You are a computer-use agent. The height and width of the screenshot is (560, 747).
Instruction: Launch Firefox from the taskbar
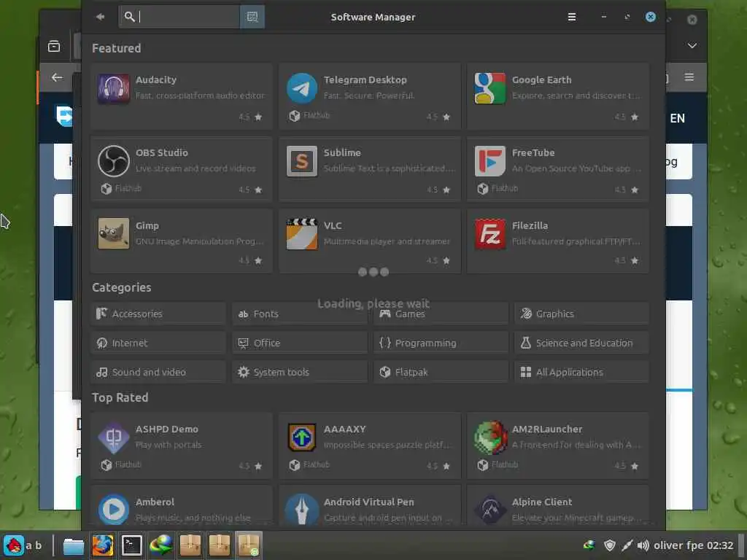point(103,545)
